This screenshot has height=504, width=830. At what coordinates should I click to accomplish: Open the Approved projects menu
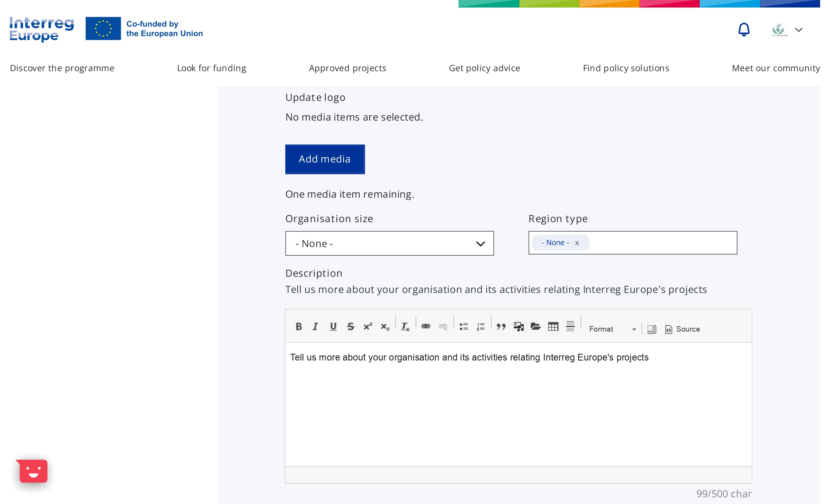[347, 68]
